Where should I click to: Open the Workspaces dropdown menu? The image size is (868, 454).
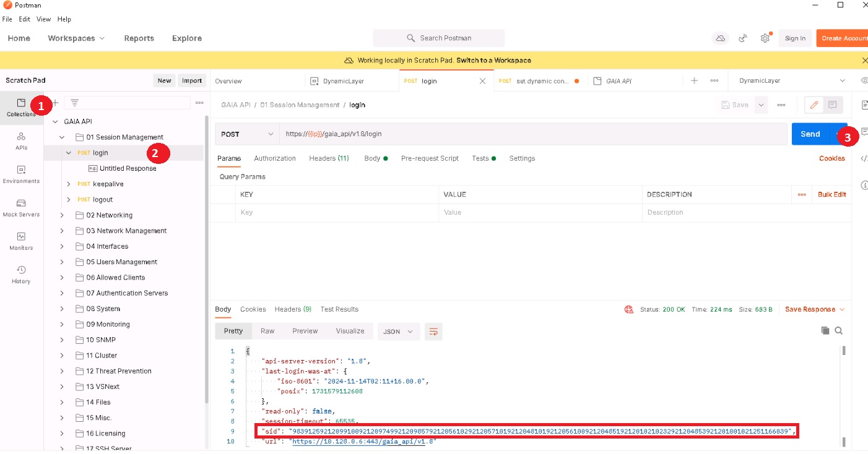tap(76, 38)
